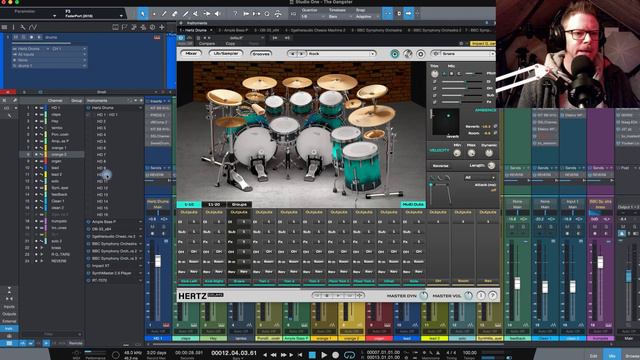This screenshot has height=360, width=640.
Task: Click the plugin settings gear icon
Action: [420, 53]
